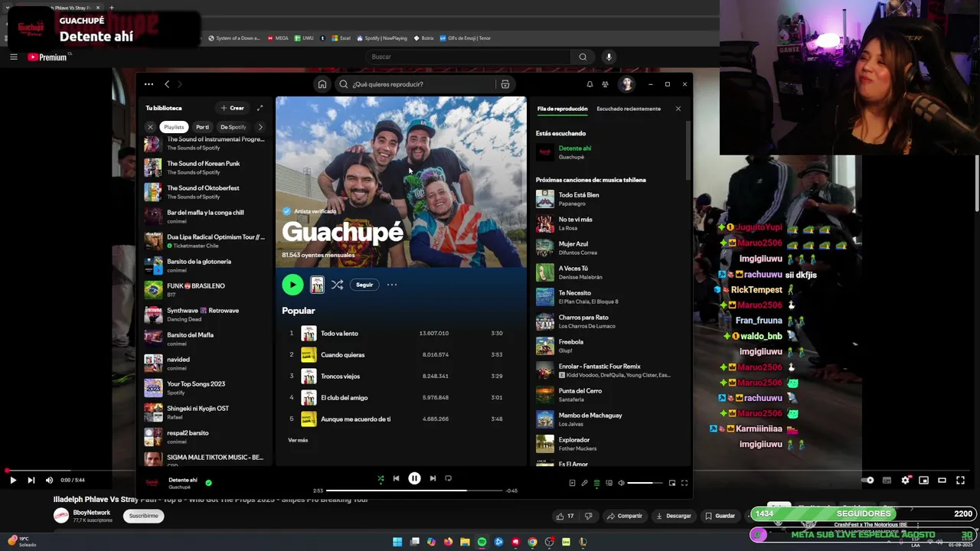Play the YouTube video

pyautogui.click(x=13, y=480)
